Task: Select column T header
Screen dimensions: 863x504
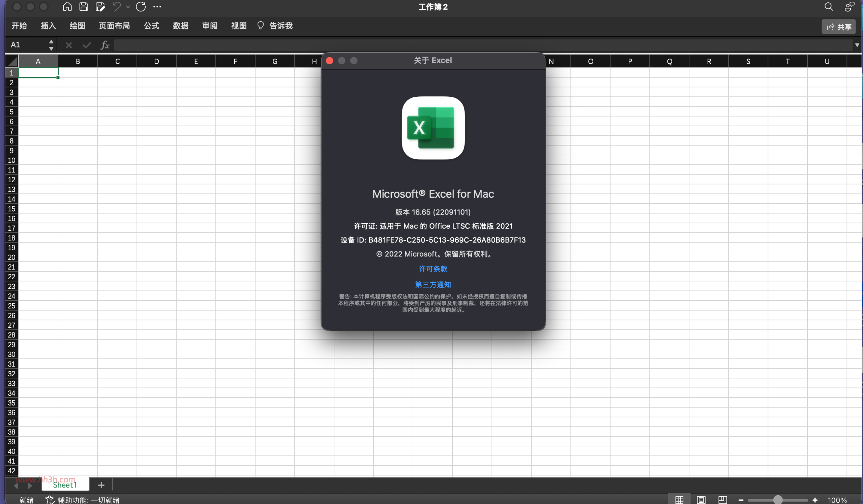Action: [788, 61]
